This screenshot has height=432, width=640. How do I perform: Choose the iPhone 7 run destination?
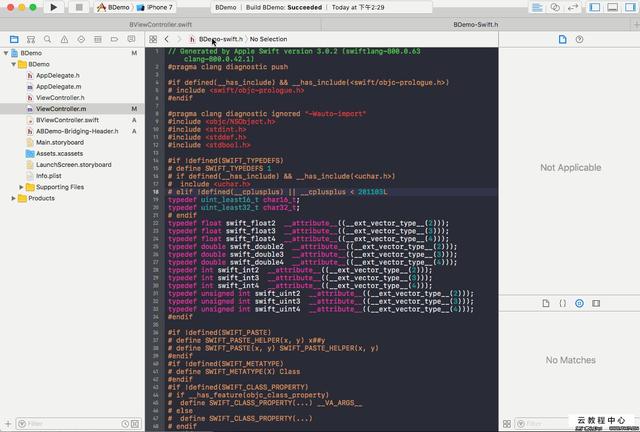click(x=154, y=7)
